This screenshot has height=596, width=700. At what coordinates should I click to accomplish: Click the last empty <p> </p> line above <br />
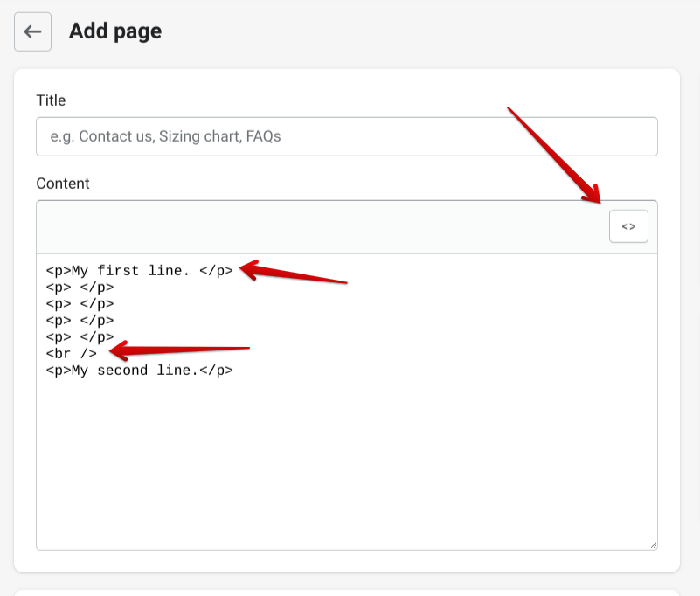80,336
